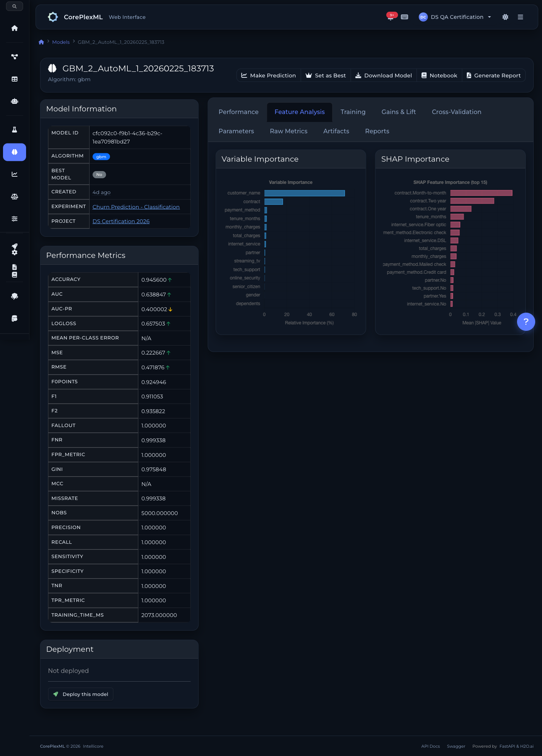Click the customer_name bar in Variable Importance

coord(305,193)
